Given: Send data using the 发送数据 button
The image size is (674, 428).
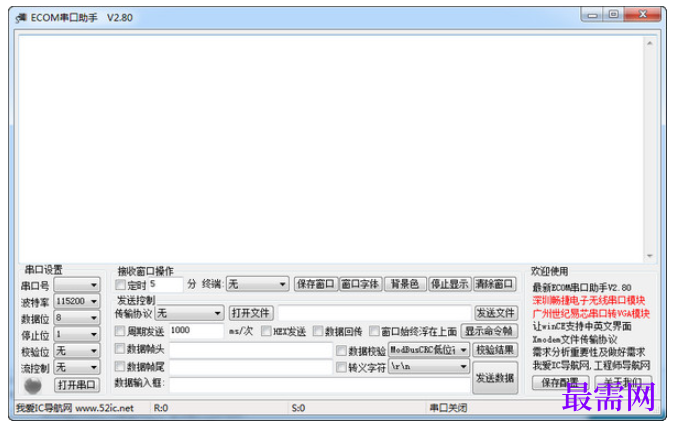Looking at the screenshot, I should (x=495, y=378).
